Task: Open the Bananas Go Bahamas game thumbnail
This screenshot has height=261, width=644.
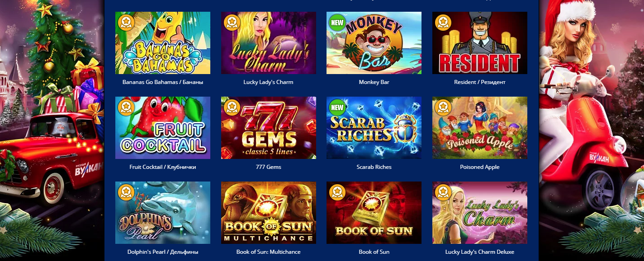Action: [163, 43]
